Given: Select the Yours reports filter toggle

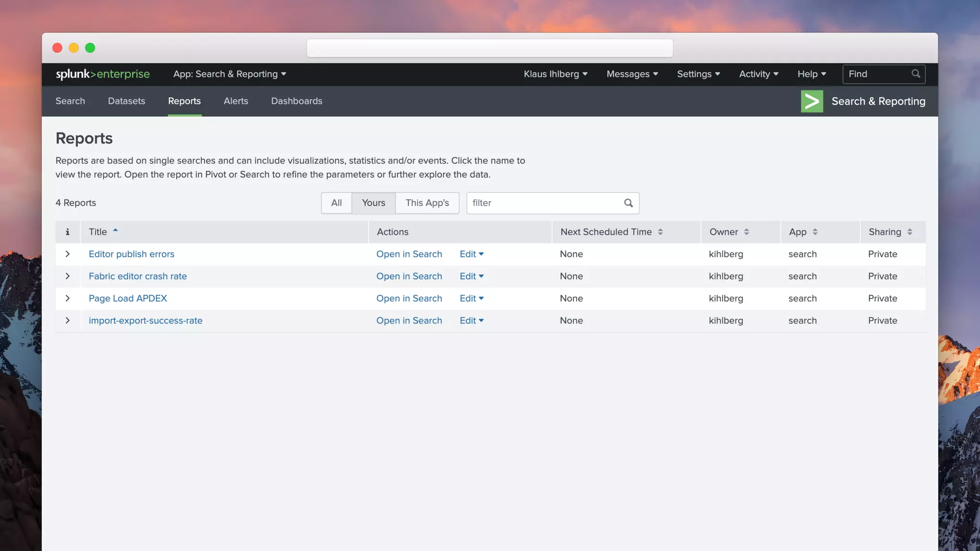Looking at the screenshot, I should click(x=373, y=203).
